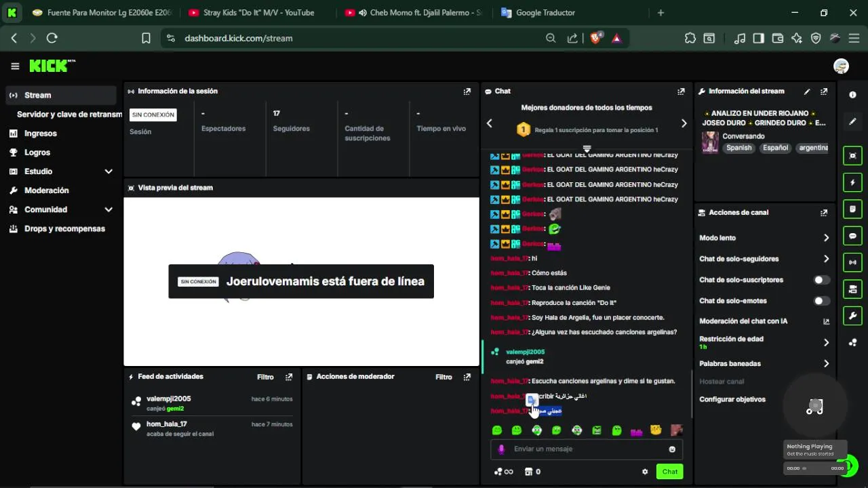Toggle Chat de solo-suscriptores switch
This screenshot has height=488, width=868.
pos(821,280)
